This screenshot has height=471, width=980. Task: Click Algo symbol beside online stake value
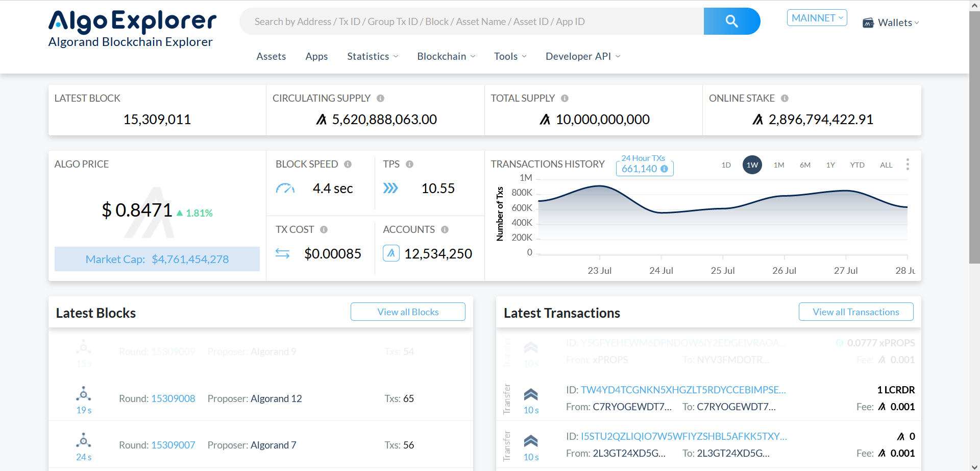pyautogui.click(x=757, y=120)
